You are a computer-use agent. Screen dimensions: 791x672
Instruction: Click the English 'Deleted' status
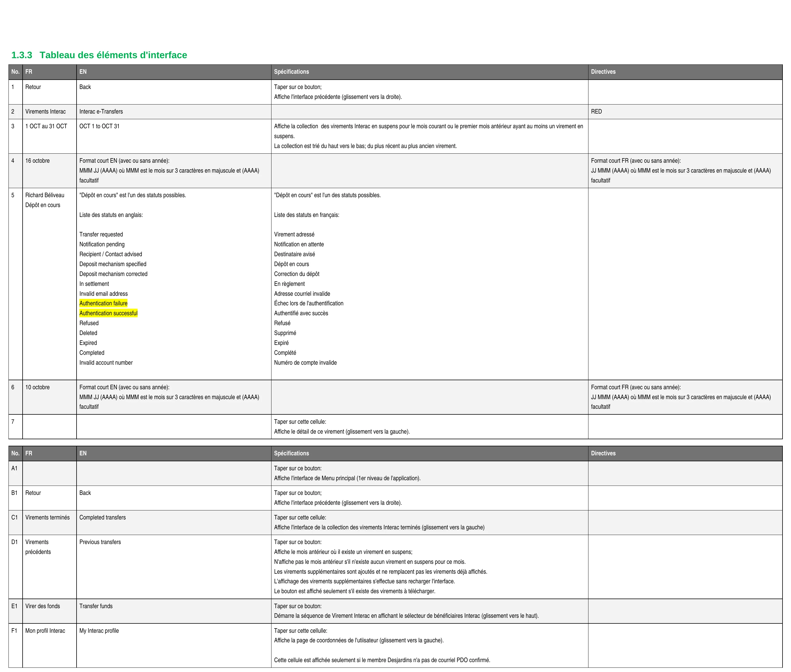tap(88, 333)
